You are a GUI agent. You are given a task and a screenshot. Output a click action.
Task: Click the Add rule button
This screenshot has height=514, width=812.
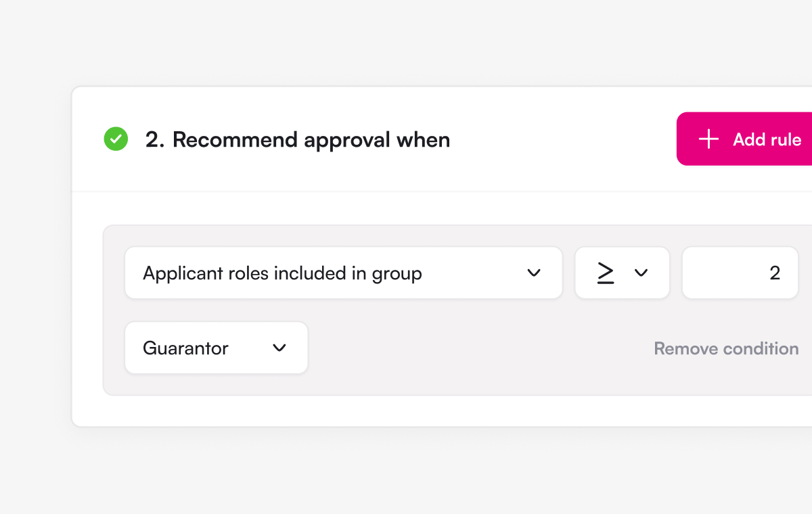click(x=744, y=139)
